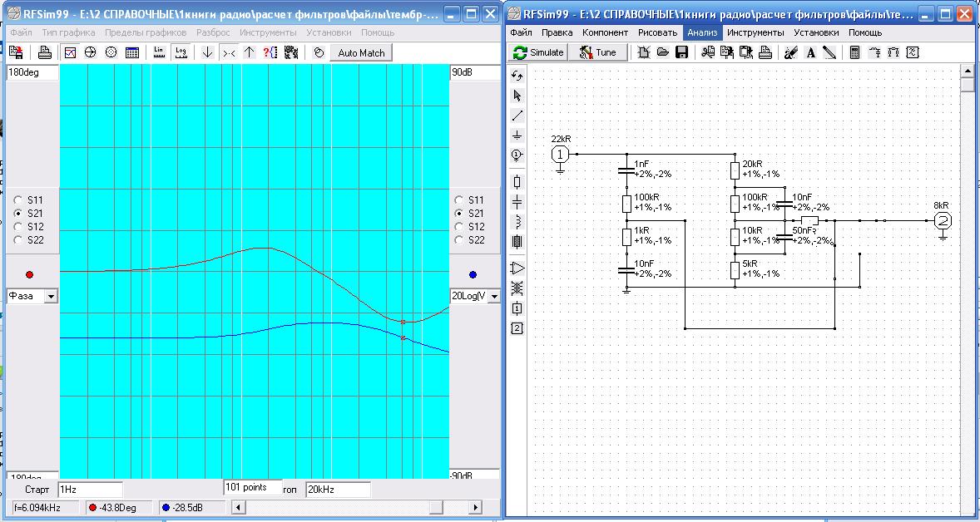Select the wire drawing tool in component palette
Image resolution: width=980 pixels, height=522 pixels.
(x=517, y=116)
